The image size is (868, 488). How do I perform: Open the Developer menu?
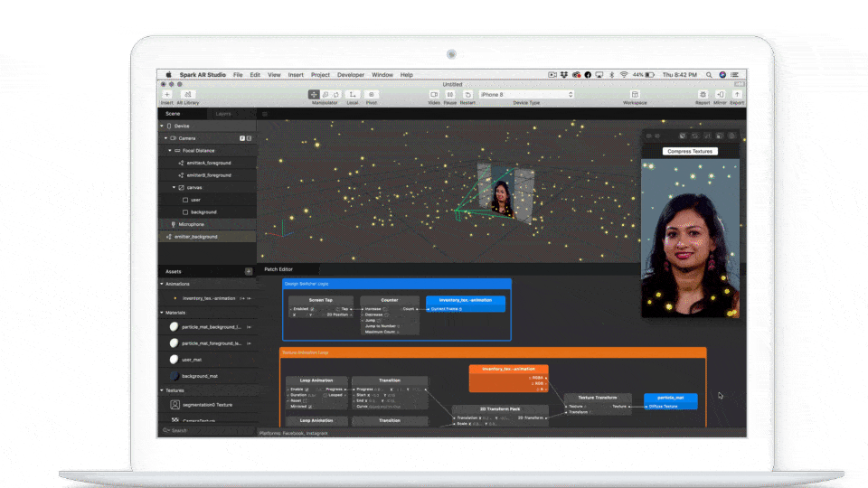(351, 75)
